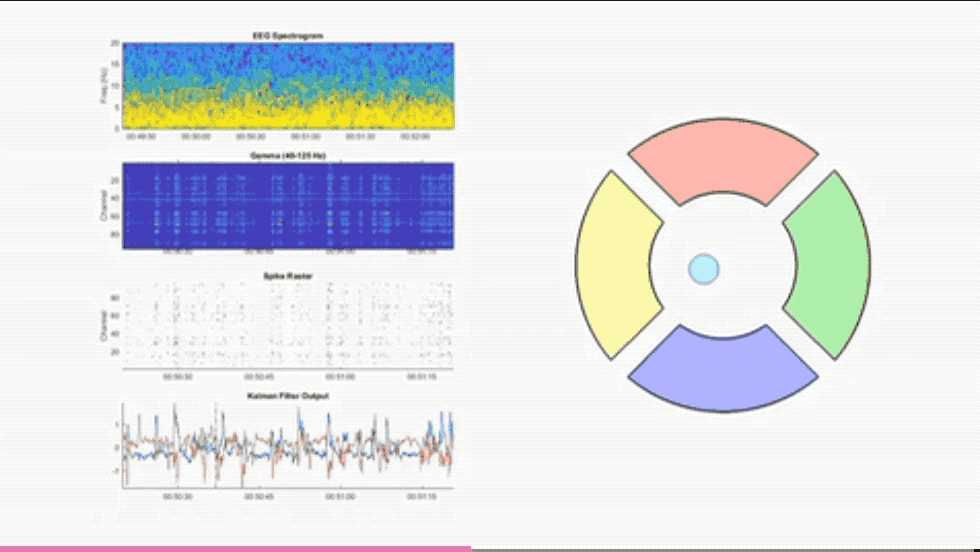Click inside the Kalman filter traces plot

pyautogui.click(x=288, y=446)
